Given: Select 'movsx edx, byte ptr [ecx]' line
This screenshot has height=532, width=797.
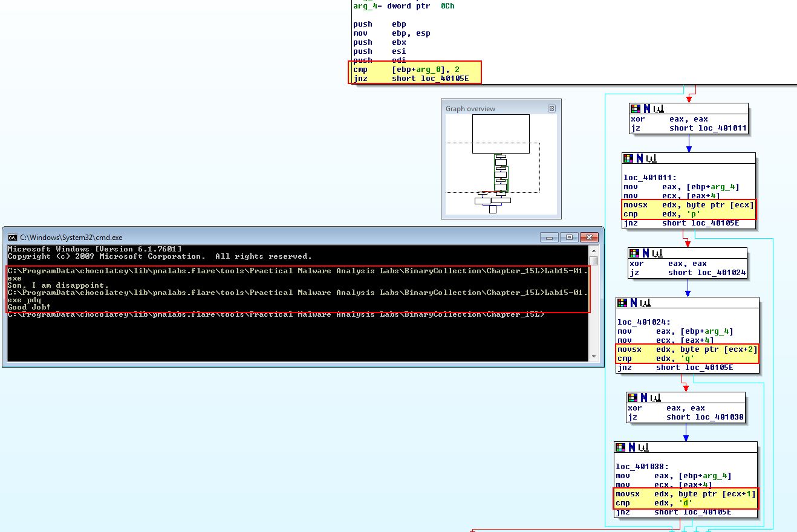Looking at the screenshot, I should [x=689, y=205].
